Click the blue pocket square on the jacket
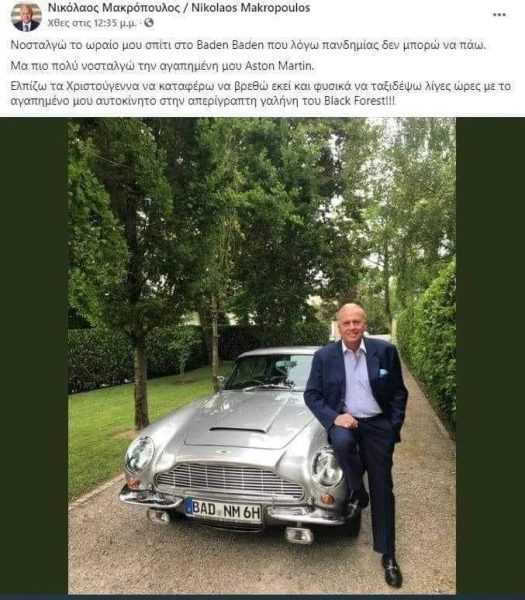The image size is (525, 600). tap(383, 372)
